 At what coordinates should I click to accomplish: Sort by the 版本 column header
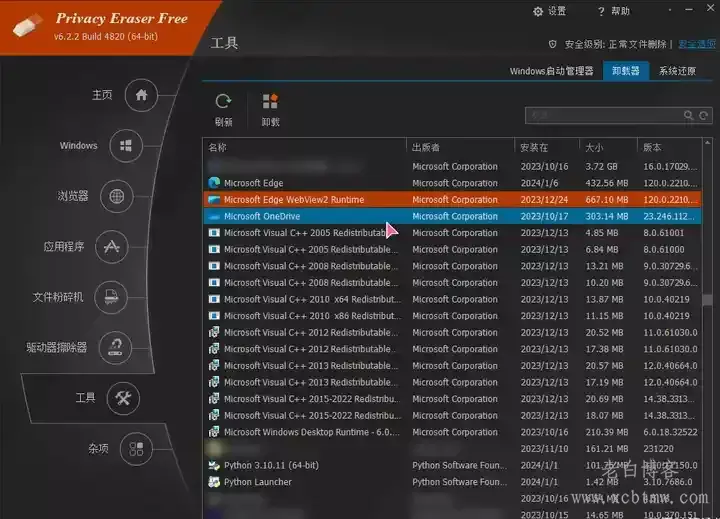point(669,147)
